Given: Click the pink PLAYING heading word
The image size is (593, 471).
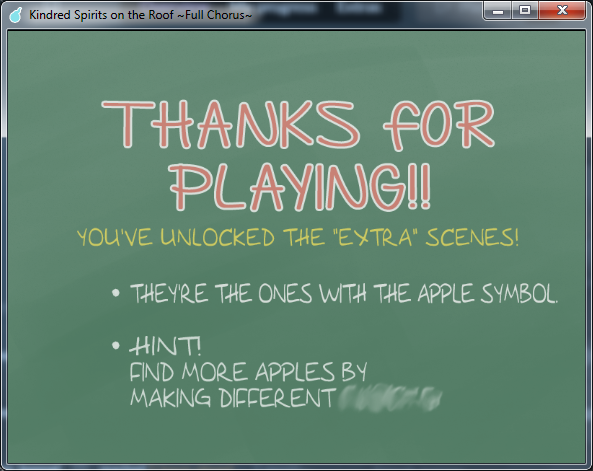Looking at the screenshot, I should click(x=287, y=187).
